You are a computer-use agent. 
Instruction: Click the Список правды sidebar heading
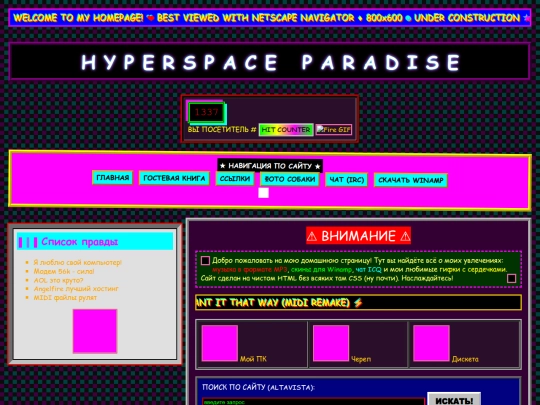click(x=80, y=242)
